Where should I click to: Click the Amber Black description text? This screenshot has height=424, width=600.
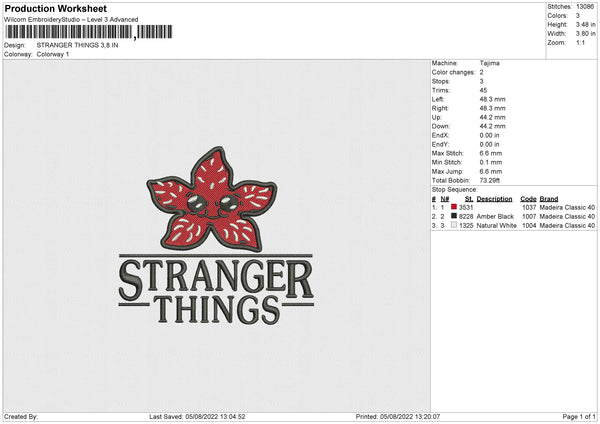pos(495,217)
